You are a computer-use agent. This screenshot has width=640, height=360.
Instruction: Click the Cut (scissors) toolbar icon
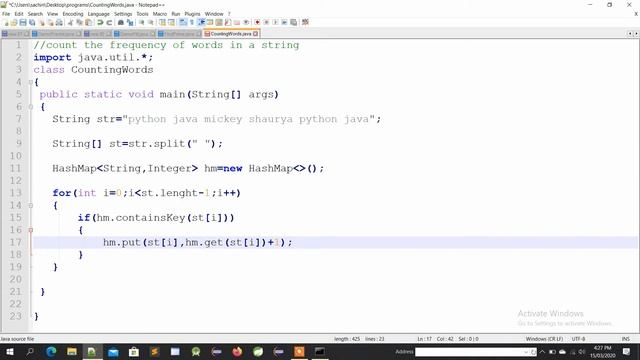coord(70,22)
